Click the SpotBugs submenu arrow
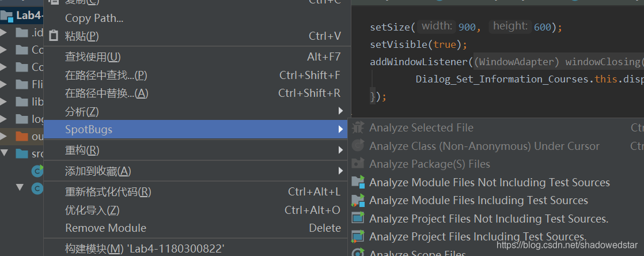The image size is (644, 256). (340, 129)
